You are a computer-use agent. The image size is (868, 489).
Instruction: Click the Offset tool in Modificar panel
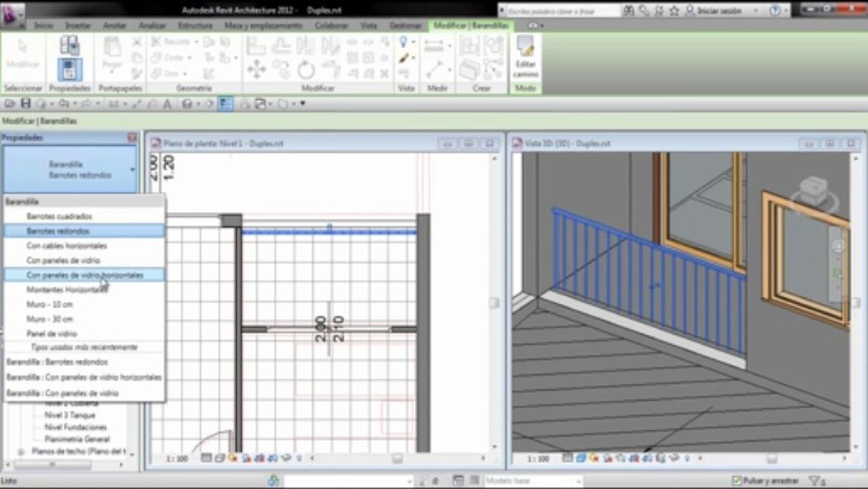tap(281, 46)
